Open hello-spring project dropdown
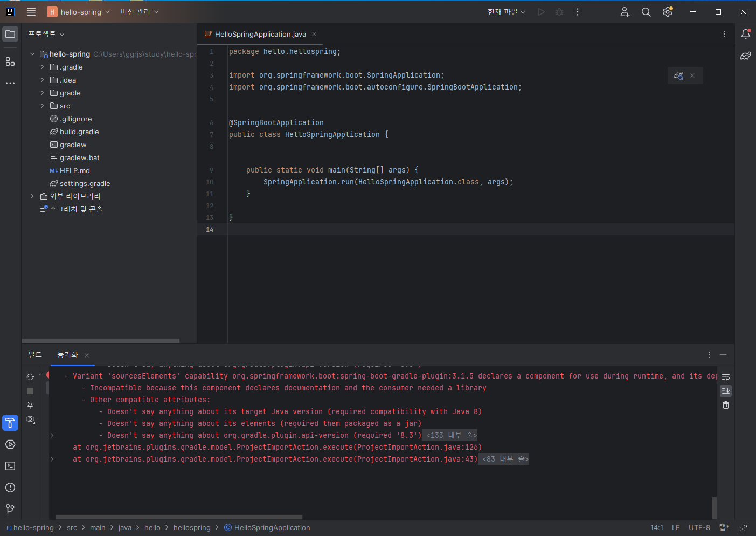Screen dimensions: 756x536 (78, 12)
